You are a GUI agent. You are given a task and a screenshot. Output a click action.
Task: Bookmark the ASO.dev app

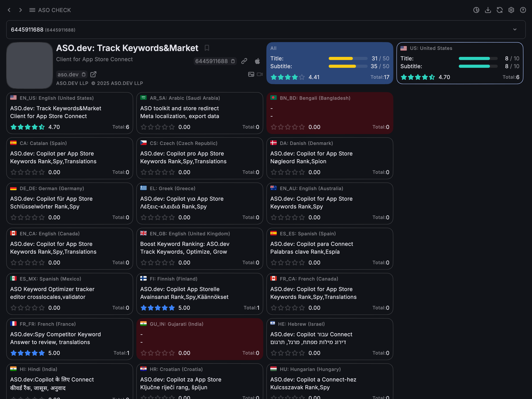207,48
